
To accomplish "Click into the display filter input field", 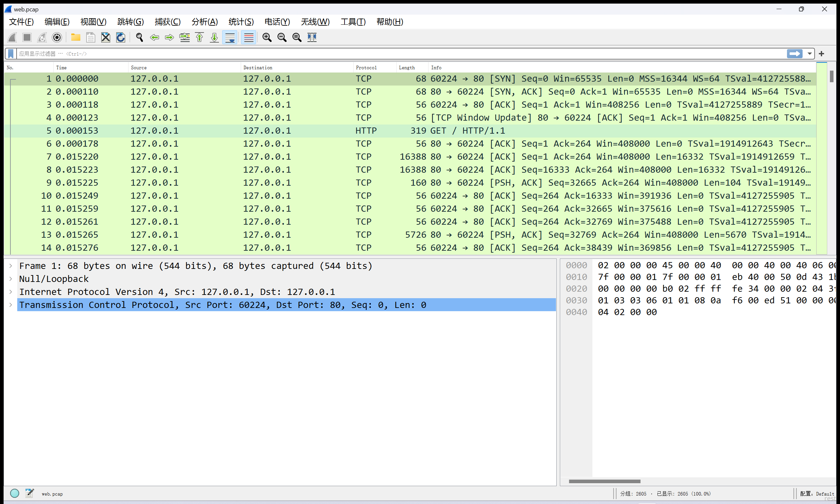I will pyautogui.click(x=374, y=54).
